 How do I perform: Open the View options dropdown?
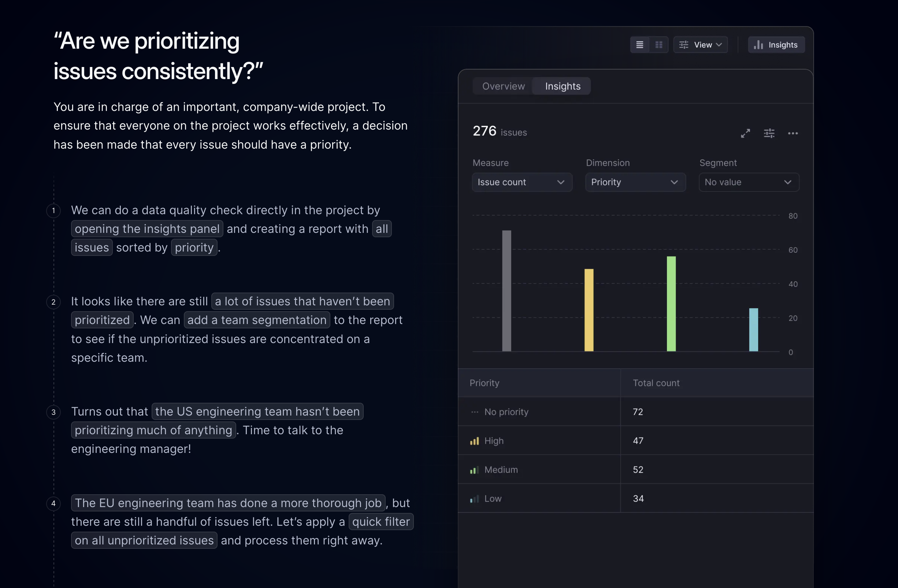click(700, 45)
